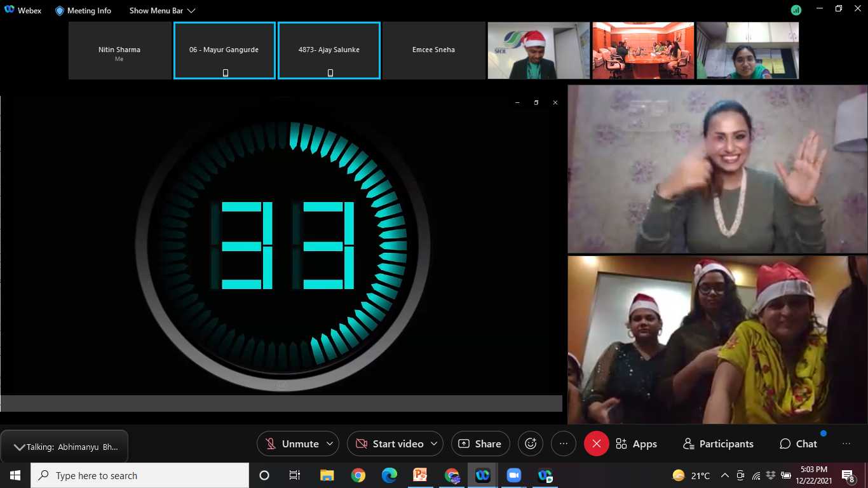This screenshot has width=868, height=488.
Task: Open video options arrow beside Start video
Action: [435, 444]
